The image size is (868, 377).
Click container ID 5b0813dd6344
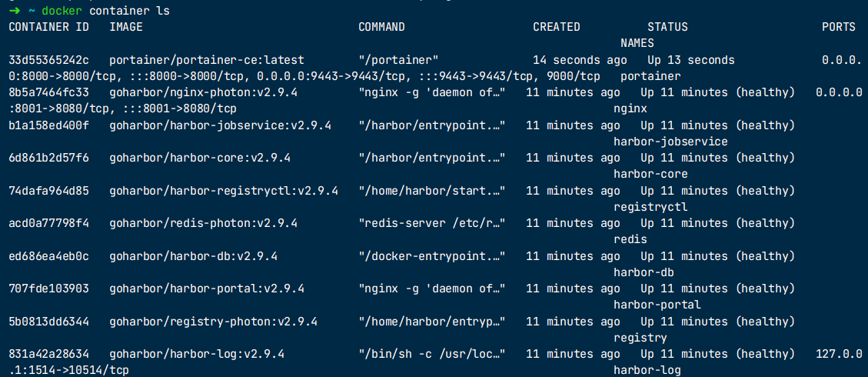click(x=48, y=321)
